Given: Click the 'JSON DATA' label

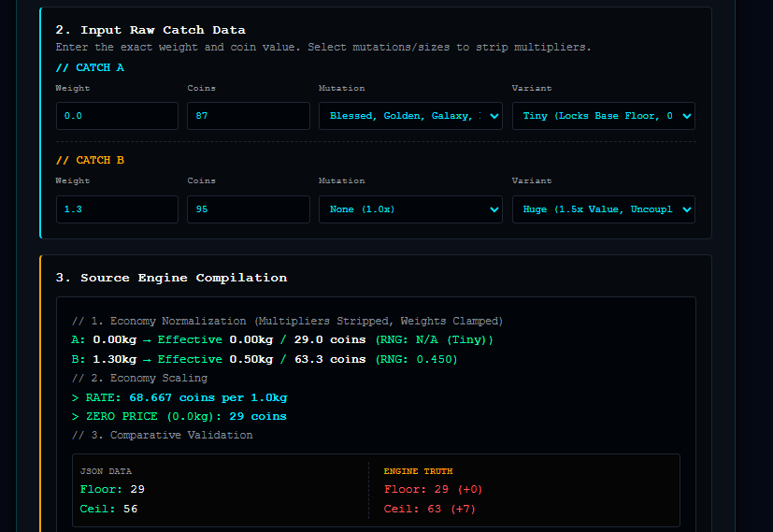Looking at the screenshot, I should pos(106,471).
